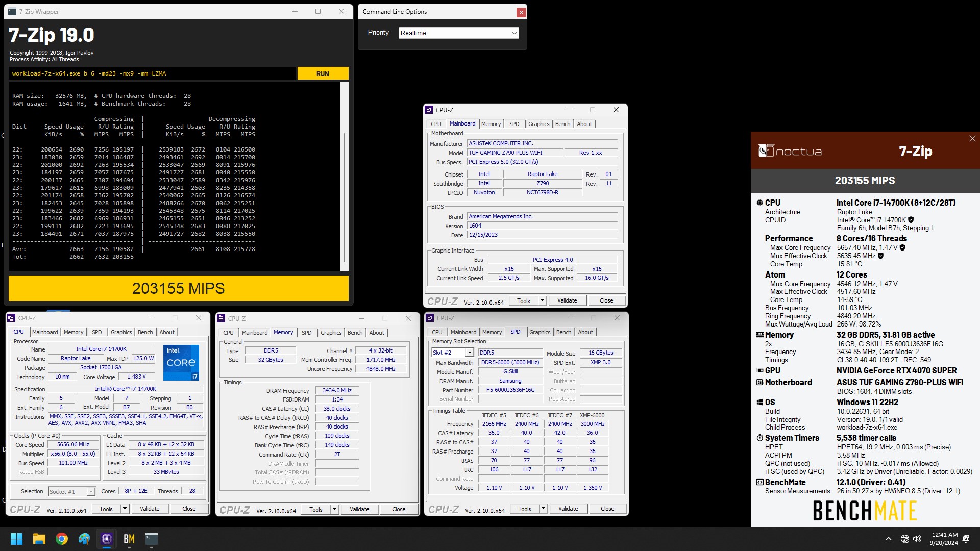Click the verified badge beside Max Effective Clock

pos(880,256)
